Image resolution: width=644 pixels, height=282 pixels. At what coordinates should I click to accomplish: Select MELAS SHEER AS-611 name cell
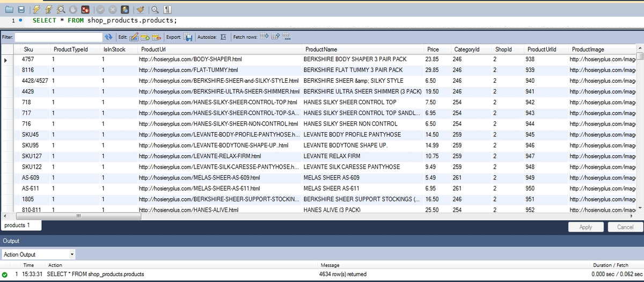pos(363,188)
